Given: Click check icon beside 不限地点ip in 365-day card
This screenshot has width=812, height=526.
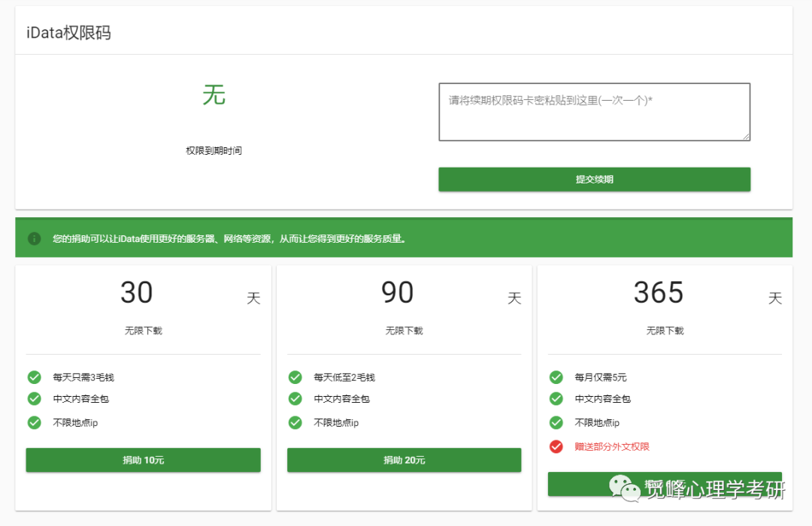Looking at the screenshot, I should pyautogui.click(x=556, y=422).
